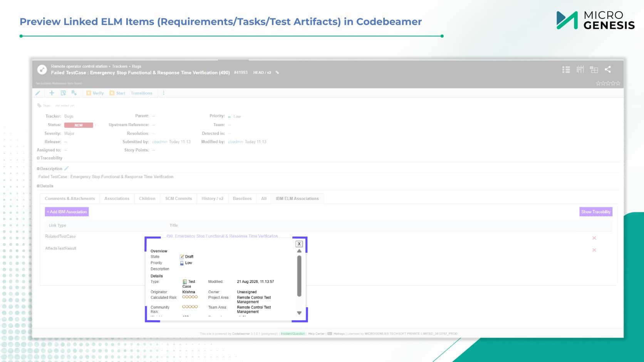The height and width of the screenshot is (362, 644).
Task: Click the preview scrollbar down arrow
Action: (299, 313)
